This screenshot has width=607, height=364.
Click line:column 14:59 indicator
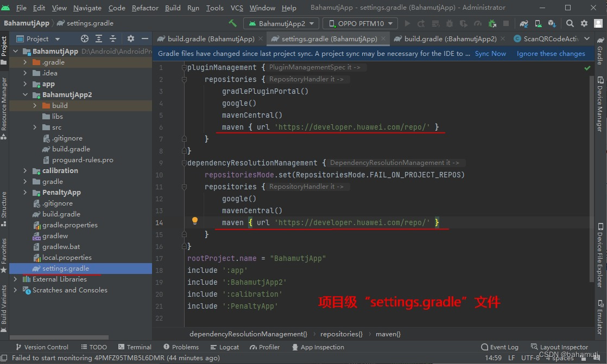pyautogui.click(x=493, y=358)
